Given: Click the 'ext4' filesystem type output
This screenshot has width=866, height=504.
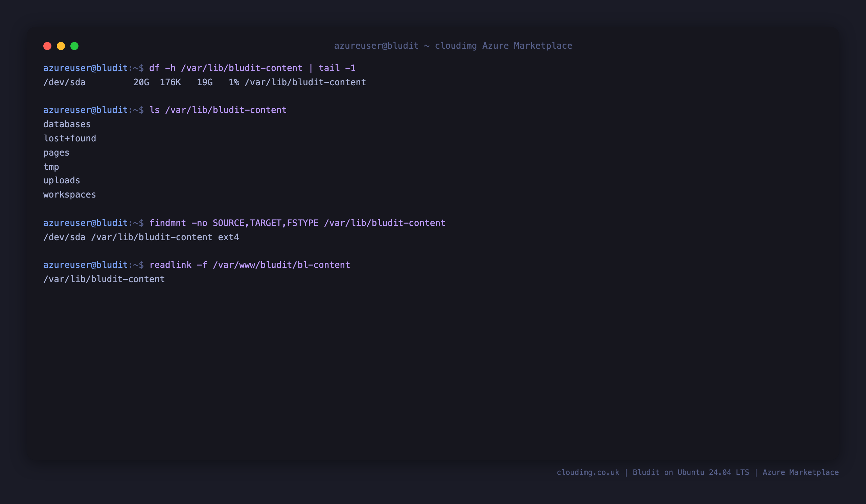Looking at the screenshot, I should point(229,237).
